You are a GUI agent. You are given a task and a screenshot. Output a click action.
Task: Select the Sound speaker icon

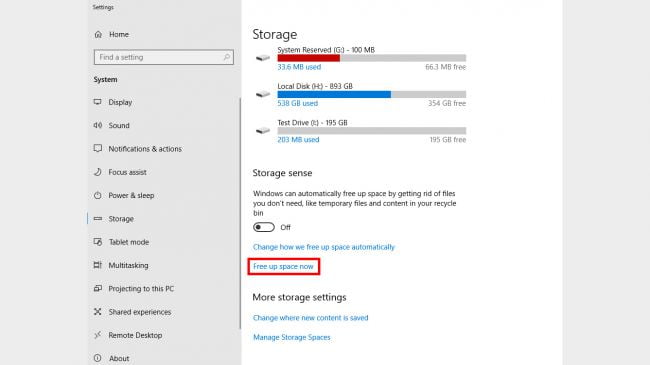97,125
